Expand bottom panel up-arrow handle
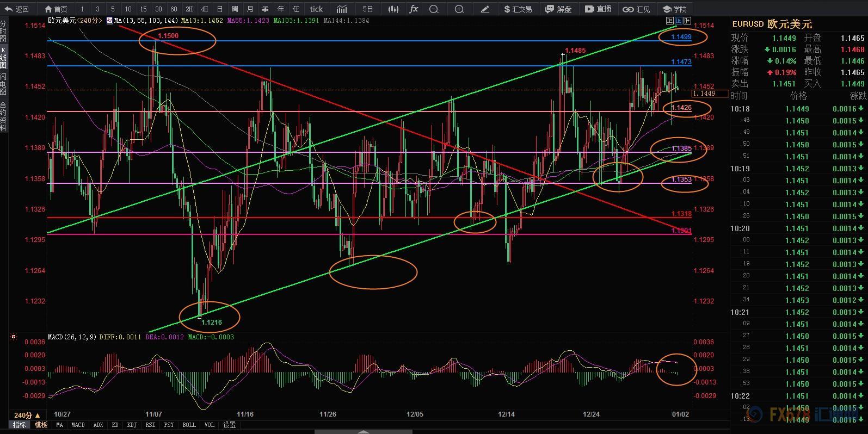The image size is (868, 434). pyautogui.click(x=363, y=432)
